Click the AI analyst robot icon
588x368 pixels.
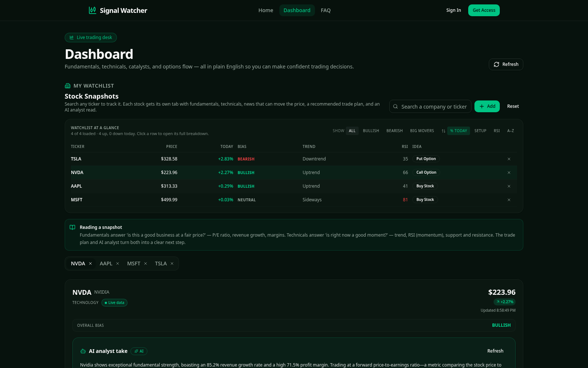pos(83,351)
